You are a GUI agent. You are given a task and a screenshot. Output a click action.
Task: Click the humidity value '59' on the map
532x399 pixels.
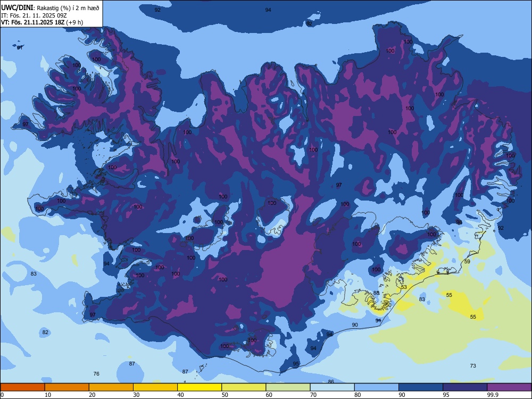click(467, 262)
